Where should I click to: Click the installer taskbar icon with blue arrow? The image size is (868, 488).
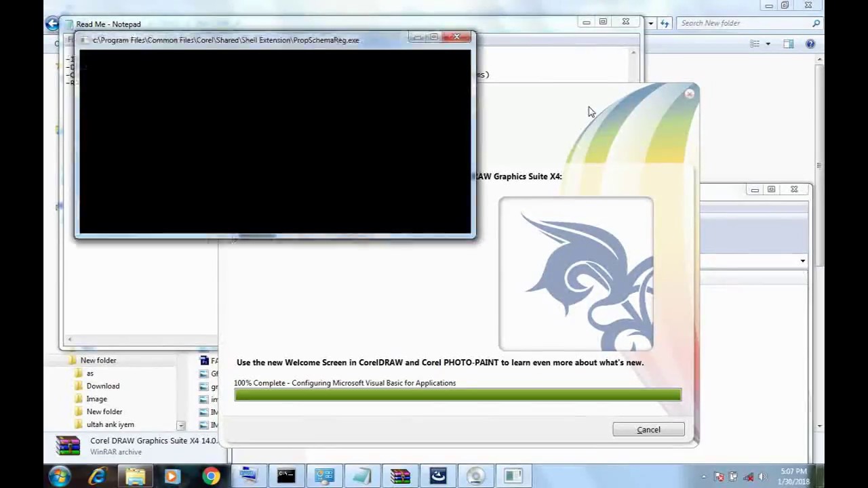[438, 476]
